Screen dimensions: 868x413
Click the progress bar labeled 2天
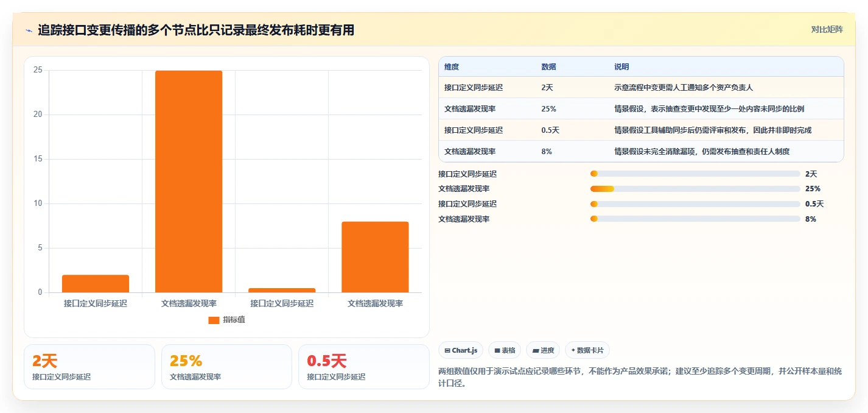coord(695,174)
